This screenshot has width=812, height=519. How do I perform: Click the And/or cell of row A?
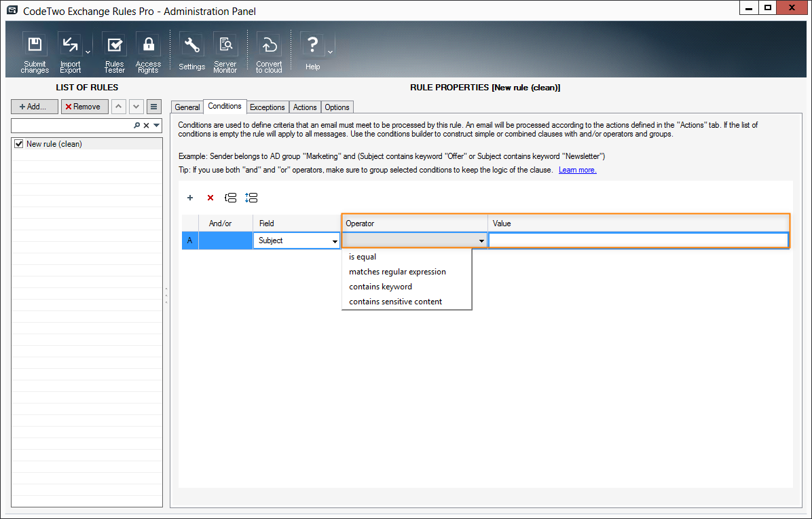[x=226, y=240]
